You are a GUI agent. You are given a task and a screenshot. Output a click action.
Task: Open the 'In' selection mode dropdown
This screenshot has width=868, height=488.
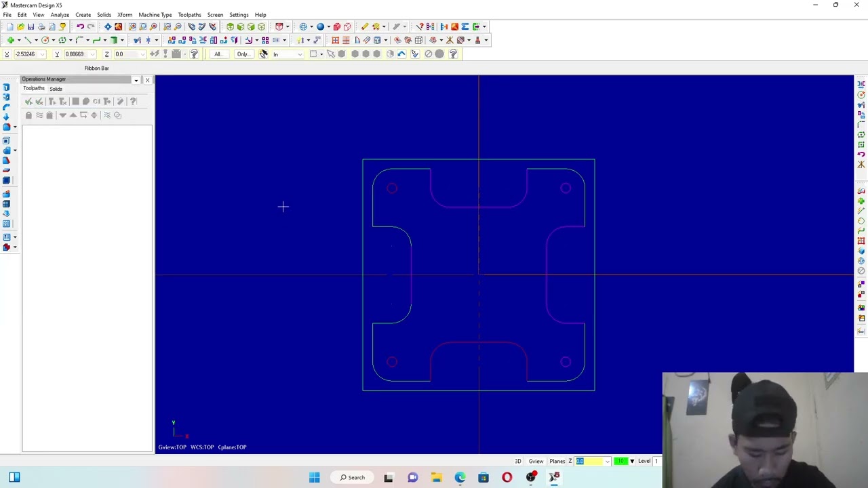(x=300, y=54)
